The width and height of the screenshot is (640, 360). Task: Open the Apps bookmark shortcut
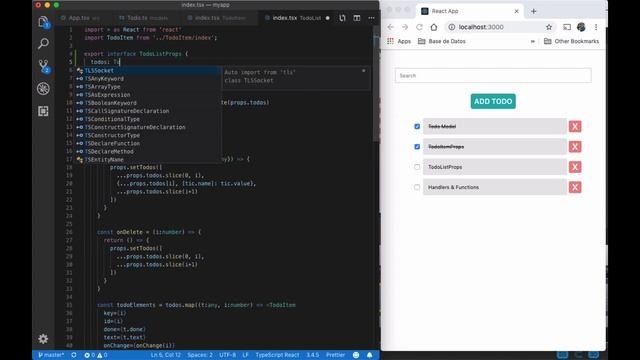click(x=399, y=41)
